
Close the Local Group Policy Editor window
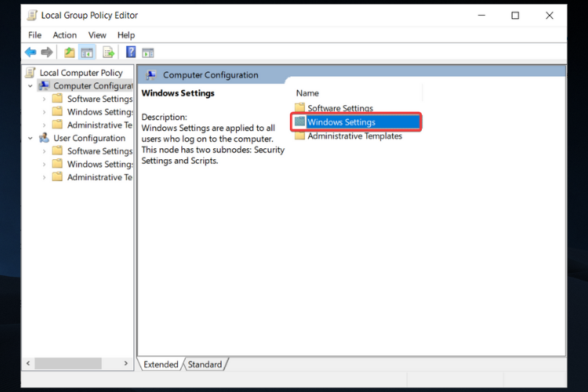point(550,16)
